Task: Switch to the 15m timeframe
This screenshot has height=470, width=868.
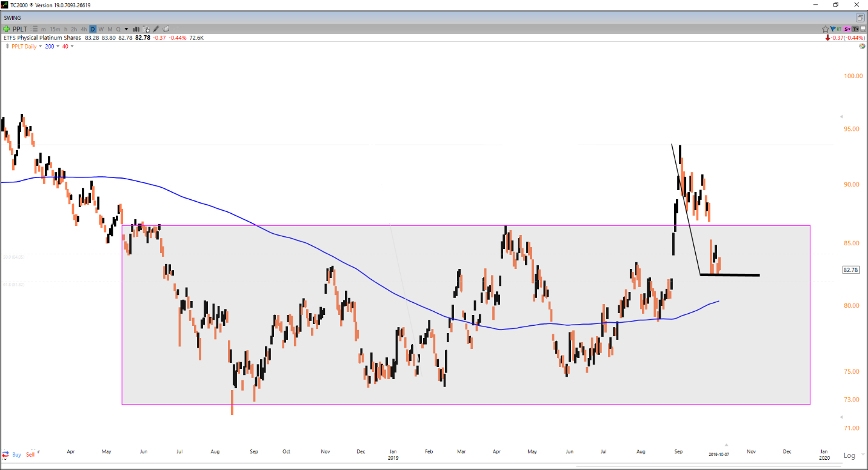Action: point(55,29)
